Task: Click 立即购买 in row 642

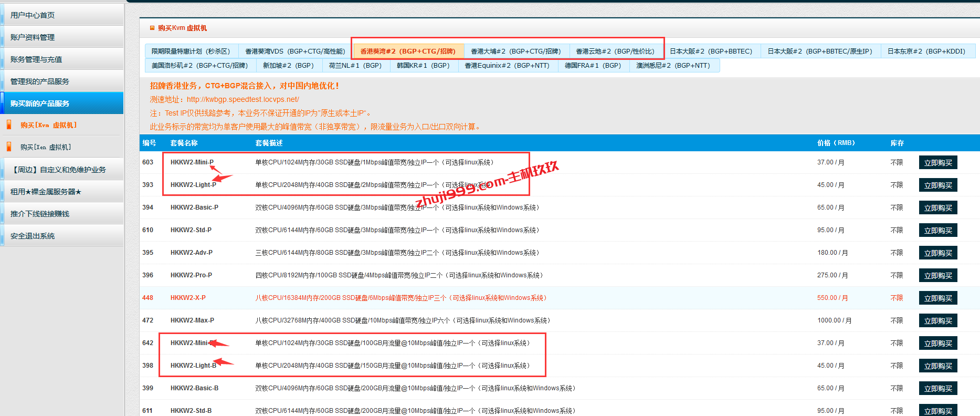Action: tap(938, 344)
